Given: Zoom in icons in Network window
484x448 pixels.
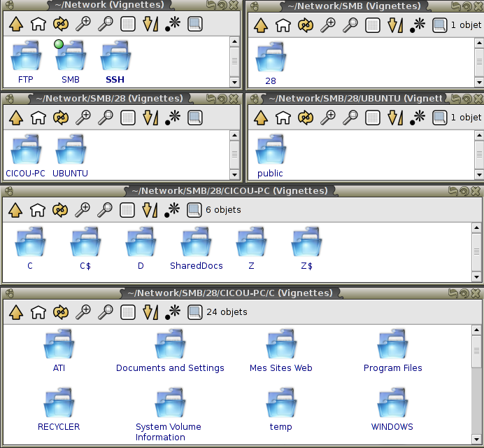Looking at the screenshot, I should point(83,24).
